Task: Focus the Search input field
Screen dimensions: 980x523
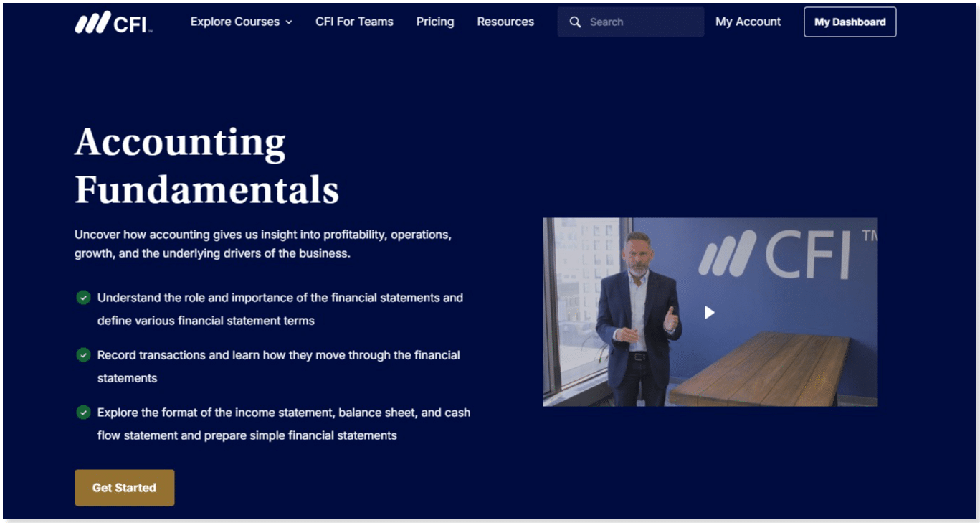Action: click(x=631, y=22)
